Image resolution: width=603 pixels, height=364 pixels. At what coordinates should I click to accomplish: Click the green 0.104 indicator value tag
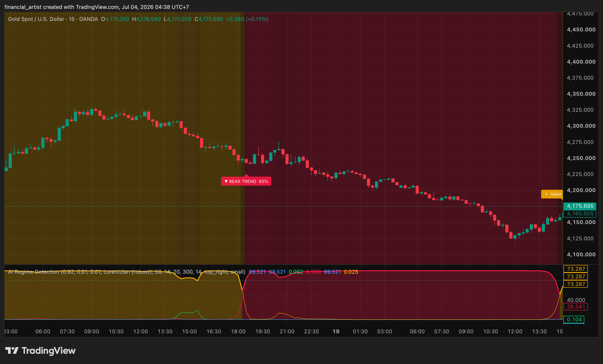point(574,320)
